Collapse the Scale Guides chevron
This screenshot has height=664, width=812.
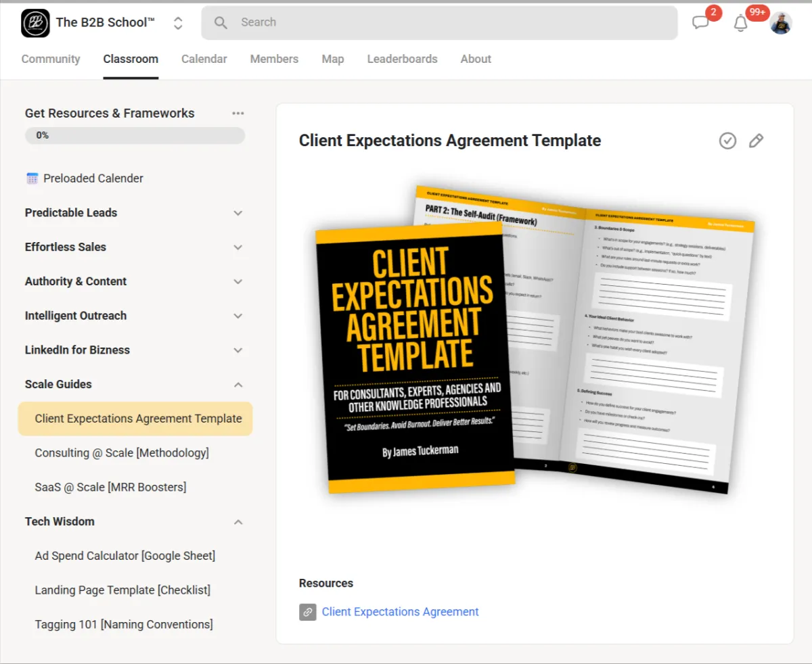tap(238, 385)
